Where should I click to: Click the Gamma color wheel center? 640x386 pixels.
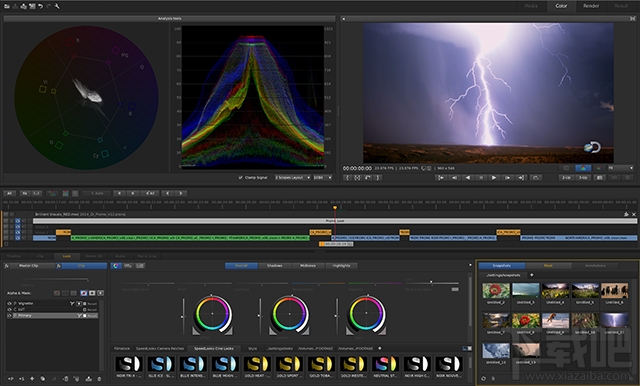289,313
